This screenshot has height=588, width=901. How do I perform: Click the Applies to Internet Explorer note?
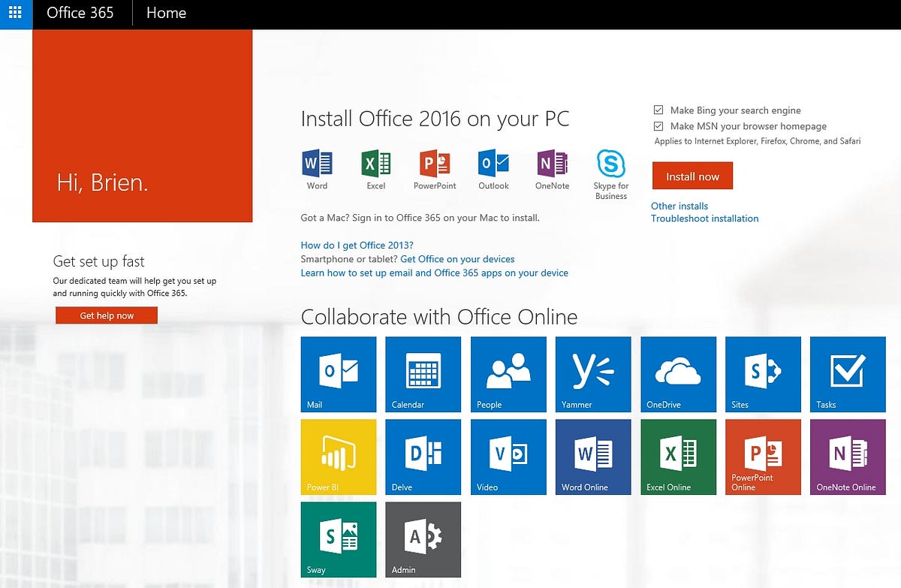[758, 141]
